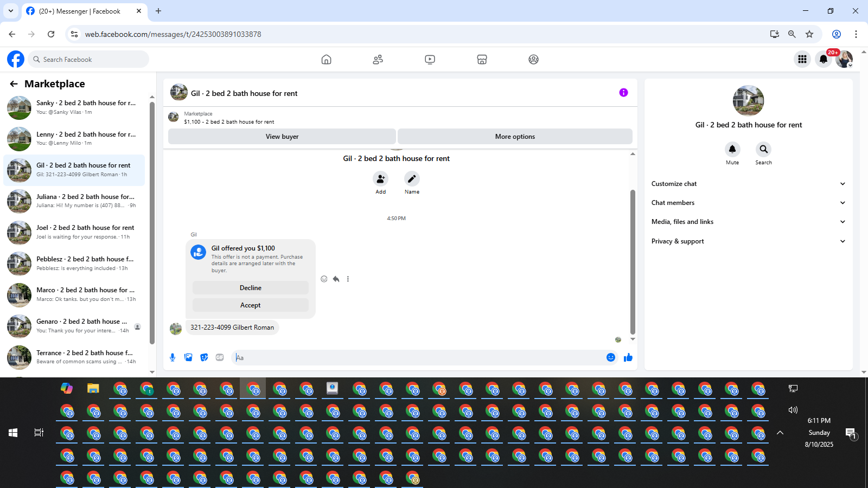Open more options for Gil's offer message
Image resolution: width=868 pixels, height=488 pixels.
pos(348,279)
